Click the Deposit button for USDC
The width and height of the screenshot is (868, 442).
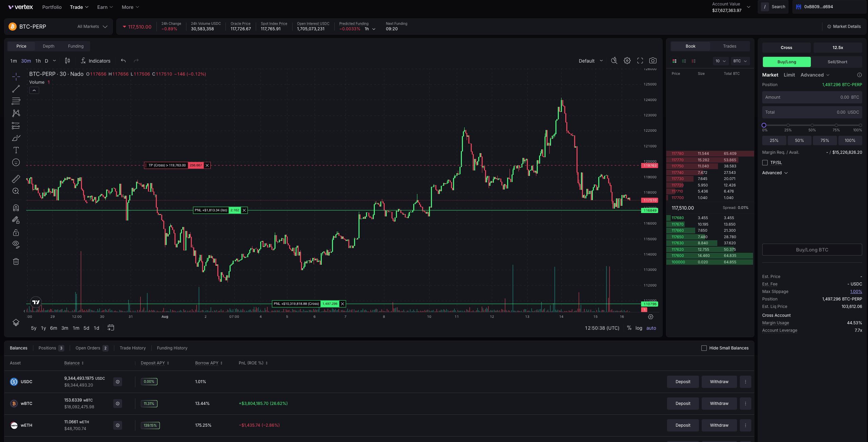683,382
